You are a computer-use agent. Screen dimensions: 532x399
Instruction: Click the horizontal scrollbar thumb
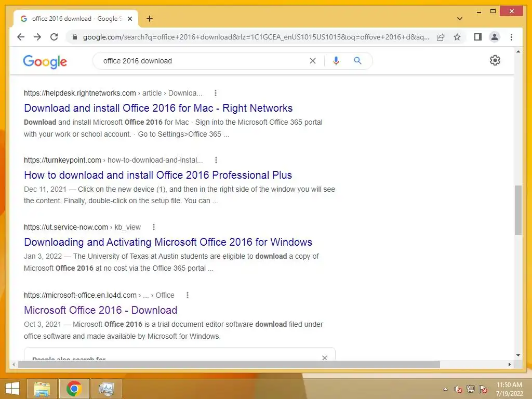point(229,364)
